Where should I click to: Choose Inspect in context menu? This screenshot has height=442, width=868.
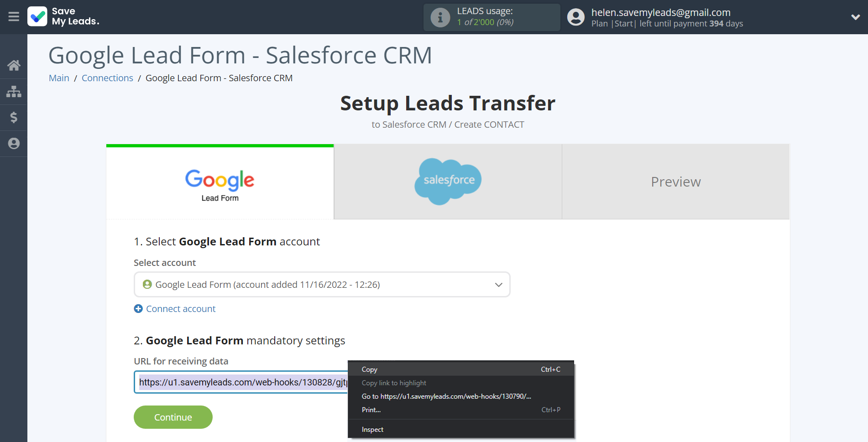click(461, 430)
